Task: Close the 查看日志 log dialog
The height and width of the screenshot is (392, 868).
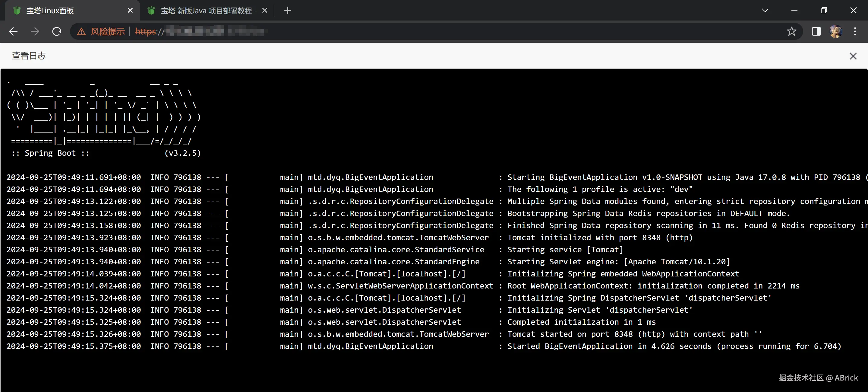Action: pos(853,56)
